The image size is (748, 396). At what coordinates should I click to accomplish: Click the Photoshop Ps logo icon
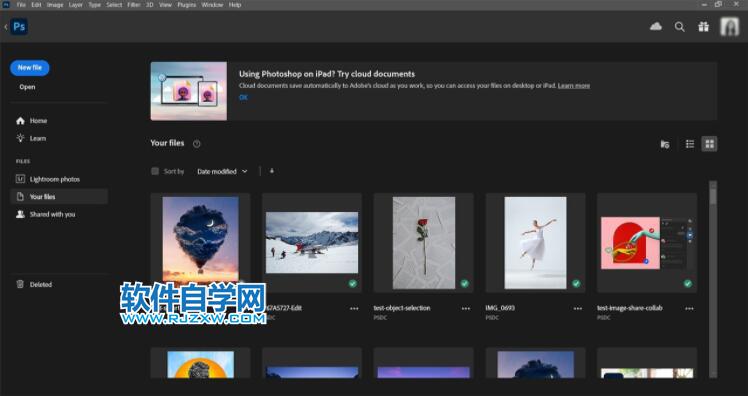(19, 27)
